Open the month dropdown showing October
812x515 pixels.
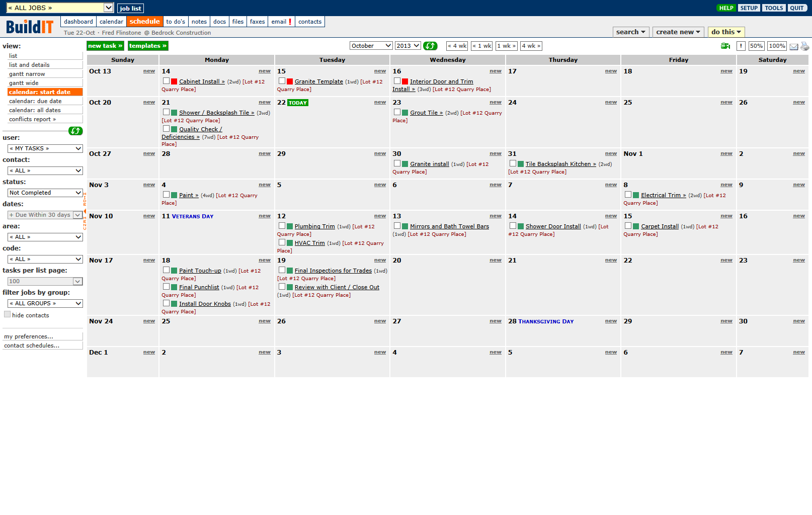click(x=371, y=45)
